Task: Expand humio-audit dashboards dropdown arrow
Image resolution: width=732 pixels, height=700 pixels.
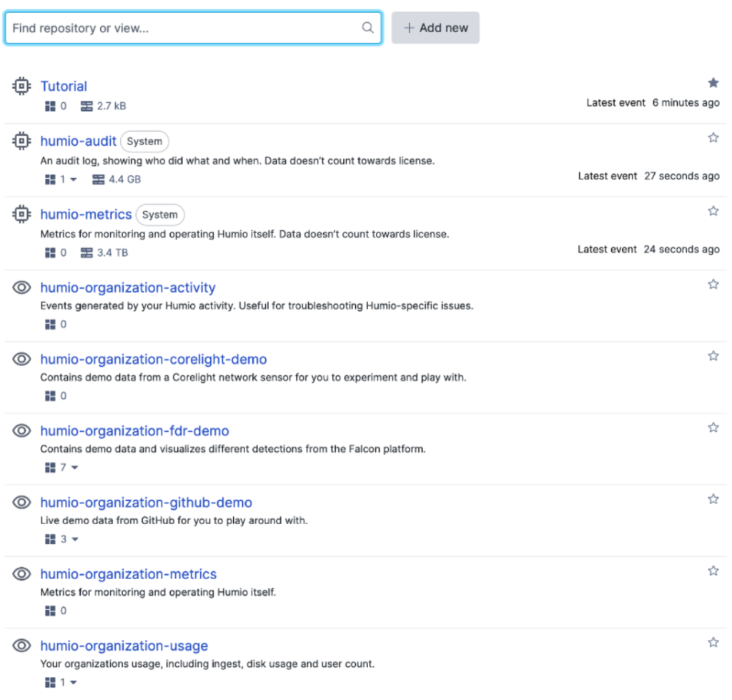Action: (x=74, y=179)
